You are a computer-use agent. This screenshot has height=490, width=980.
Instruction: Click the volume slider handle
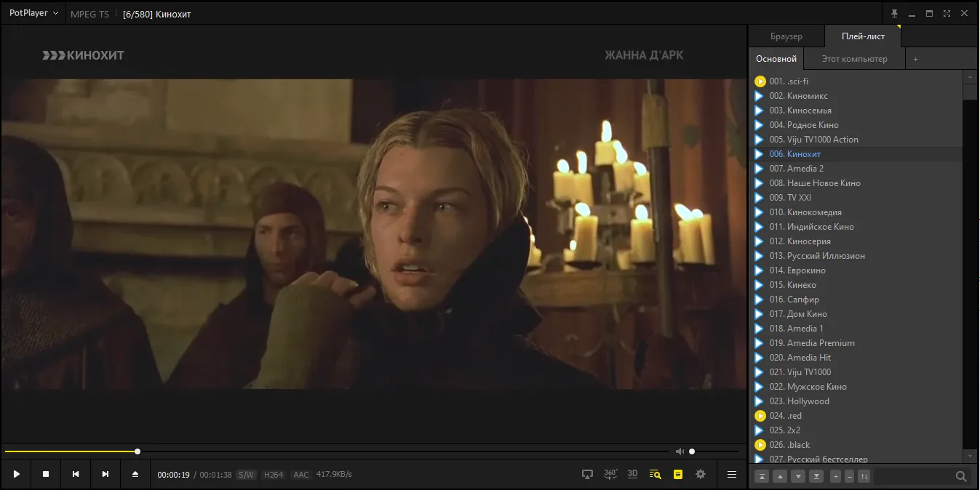[692, 451]
